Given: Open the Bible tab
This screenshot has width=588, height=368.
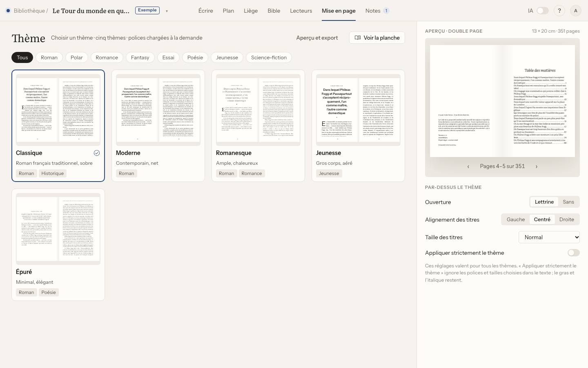Looking at the screenshot, I should tap(274, 11).
